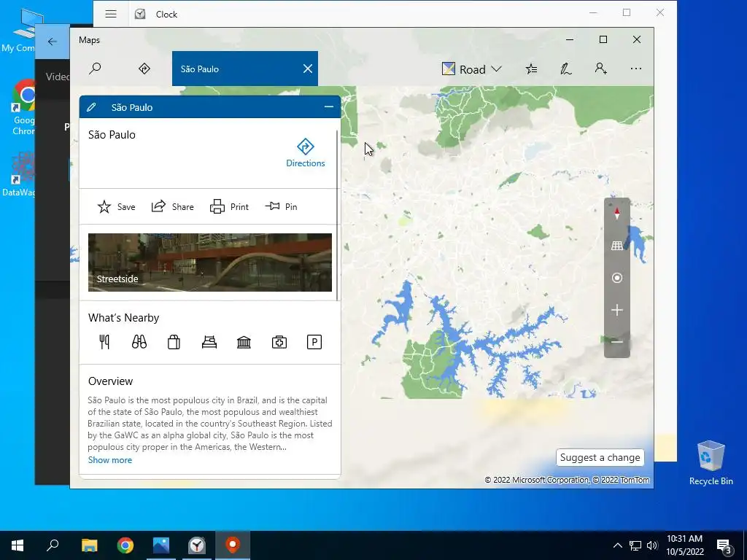
Task: Click Suggest a change button
Action: (x=600, y=457)
